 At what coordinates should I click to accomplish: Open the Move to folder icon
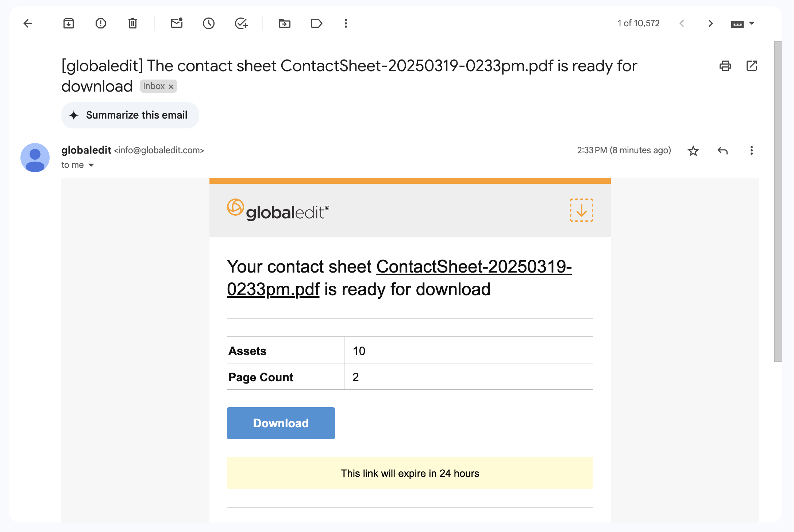click(285, 23)
